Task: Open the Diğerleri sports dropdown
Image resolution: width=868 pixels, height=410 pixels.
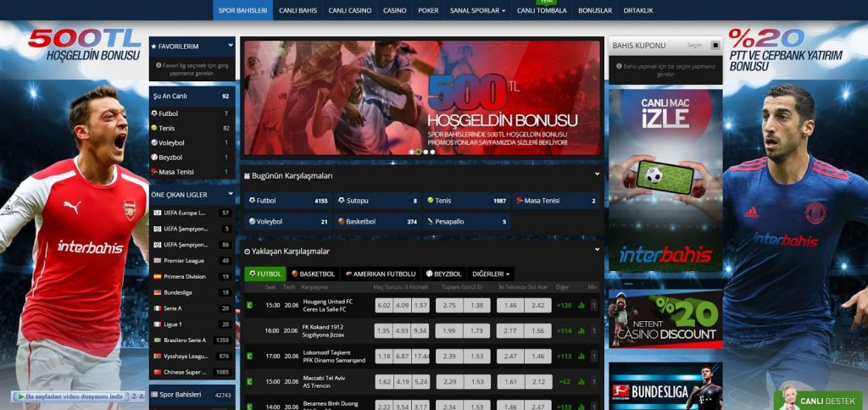Action: coord(491,274)
